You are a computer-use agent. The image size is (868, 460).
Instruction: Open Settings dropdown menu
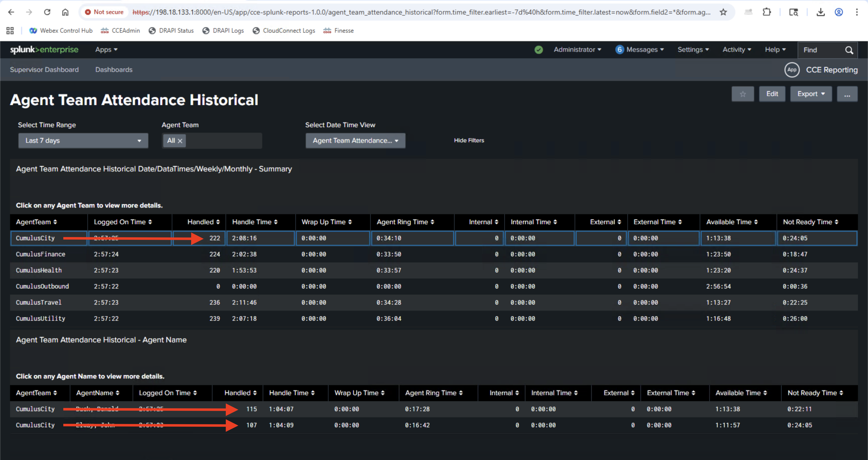[693, 50]
